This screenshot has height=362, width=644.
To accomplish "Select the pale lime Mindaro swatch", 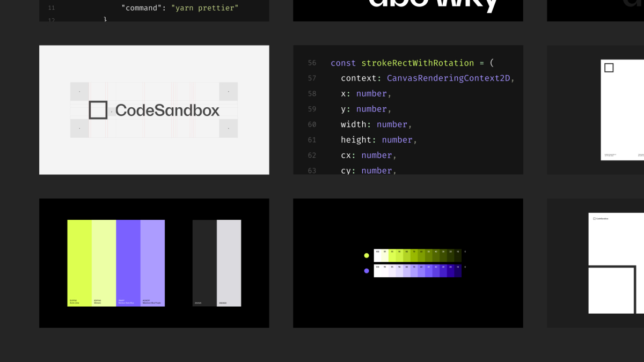I will pyautogui.click(x=104, y=263).
